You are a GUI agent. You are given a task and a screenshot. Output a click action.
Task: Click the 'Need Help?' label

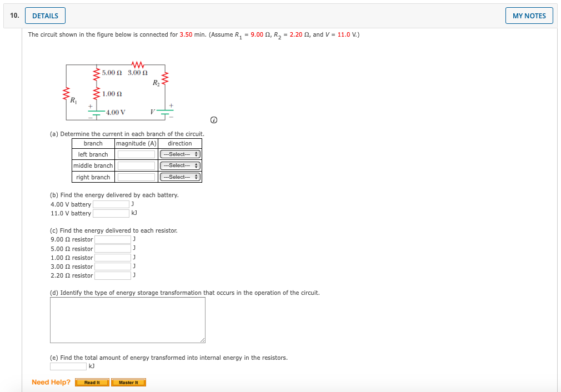tap(51, 383)
